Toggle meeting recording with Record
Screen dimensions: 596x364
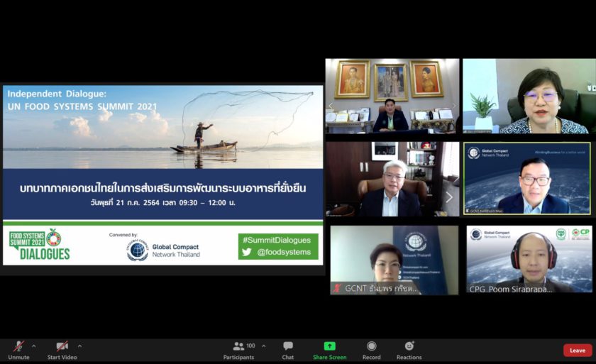tap(371, 347)
